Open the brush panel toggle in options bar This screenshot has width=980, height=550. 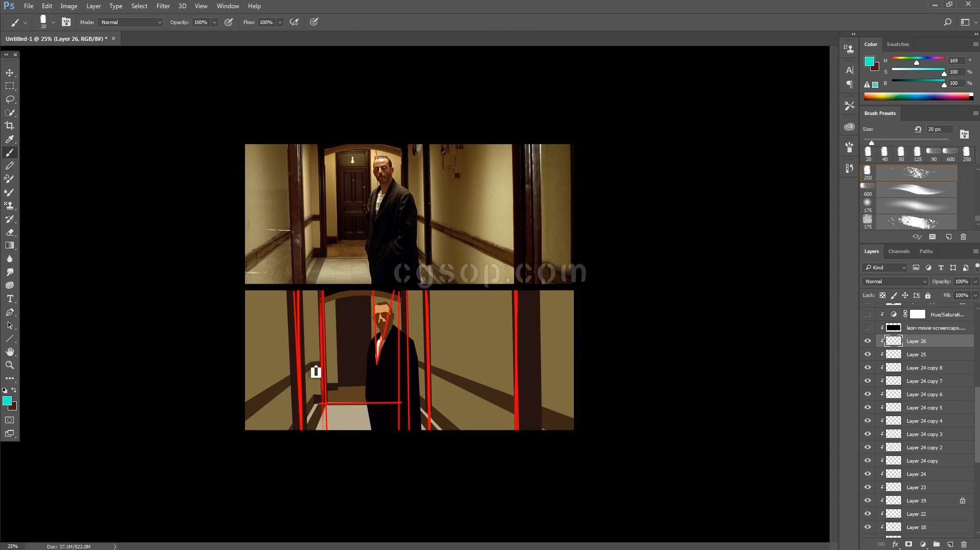pyautogui.click(x=66, y=22)
